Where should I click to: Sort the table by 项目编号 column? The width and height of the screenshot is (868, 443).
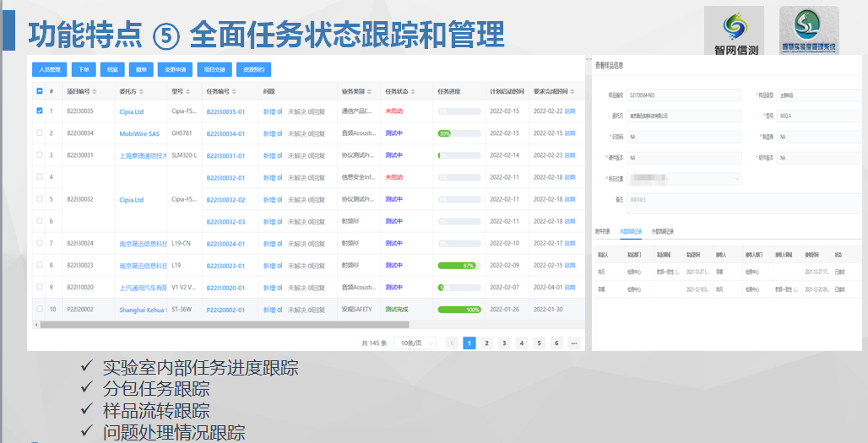coord(94,91)
